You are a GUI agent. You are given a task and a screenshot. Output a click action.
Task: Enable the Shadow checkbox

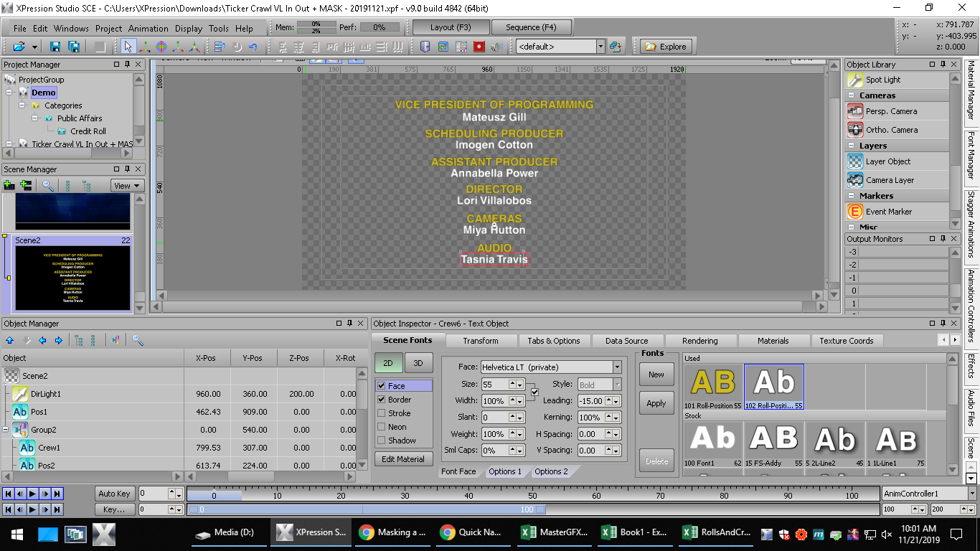click(x=382, y=441)
